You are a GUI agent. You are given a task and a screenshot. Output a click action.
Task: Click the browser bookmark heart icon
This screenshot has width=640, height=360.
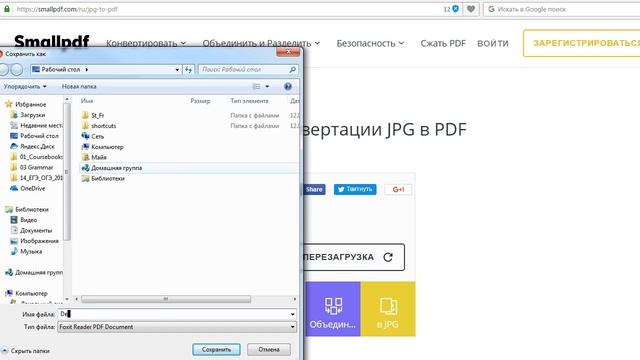[471, 9]
